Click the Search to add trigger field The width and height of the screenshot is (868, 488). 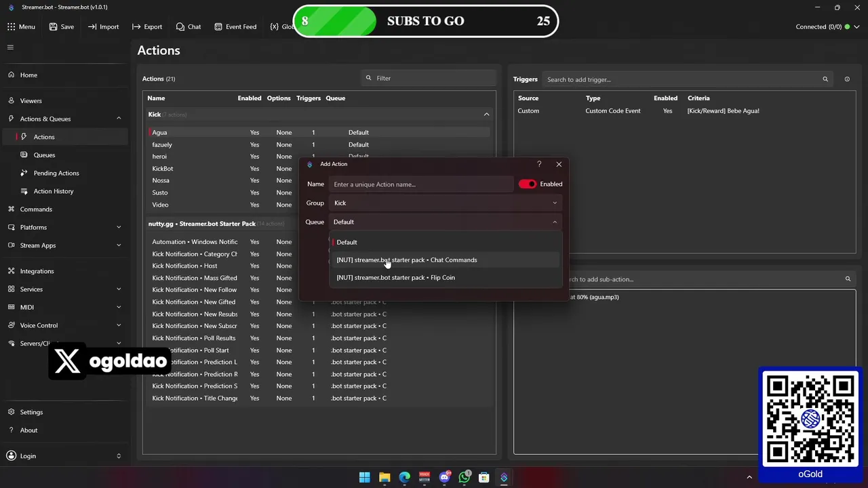coord(688,79)
